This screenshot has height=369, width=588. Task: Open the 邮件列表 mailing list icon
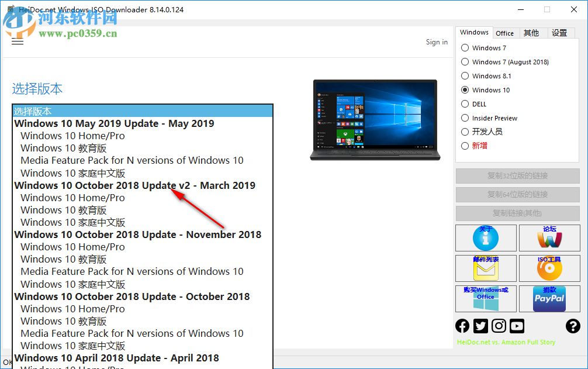tap(486, 268)
